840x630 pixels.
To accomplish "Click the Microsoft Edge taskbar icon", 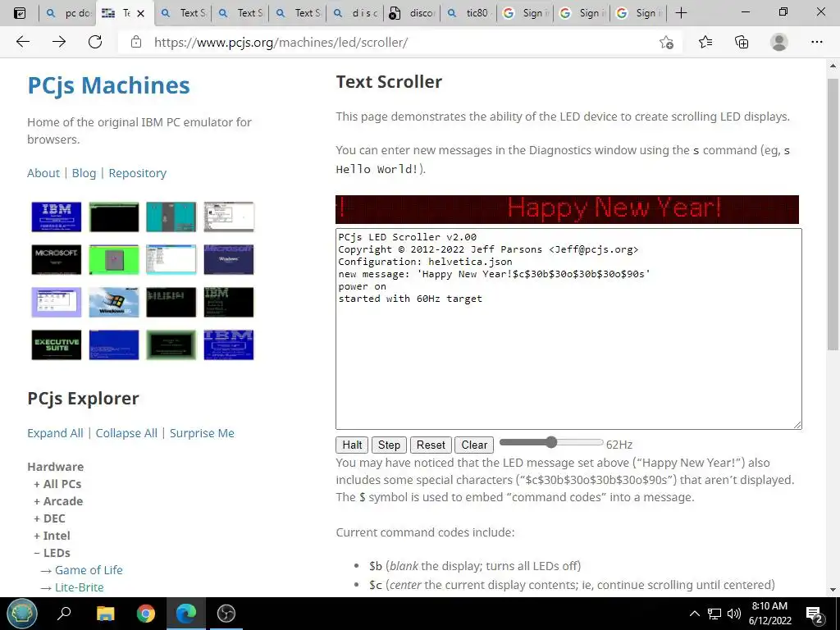I will pyautogui.click(x=186, y=614).
